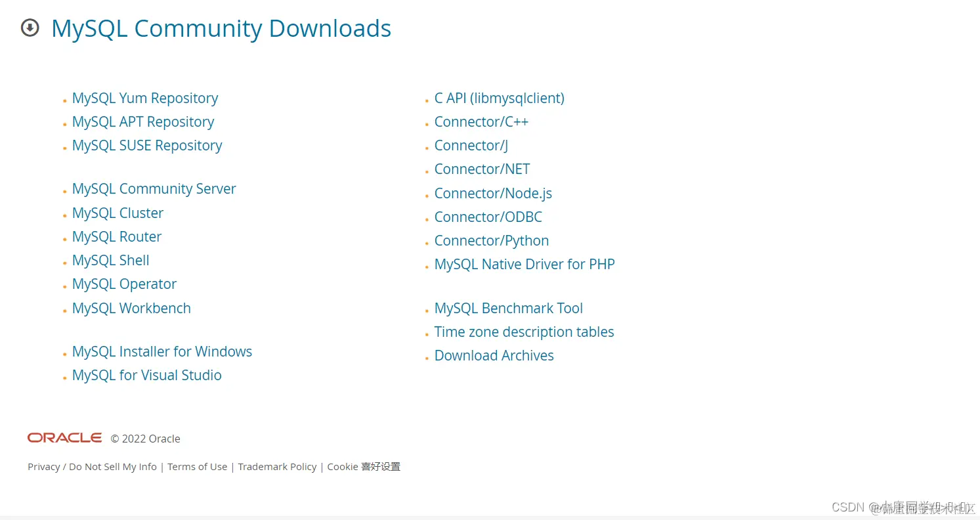Open the MySQL Router link
Viewport: 980px width, 520px height.
tap(117, 236)
